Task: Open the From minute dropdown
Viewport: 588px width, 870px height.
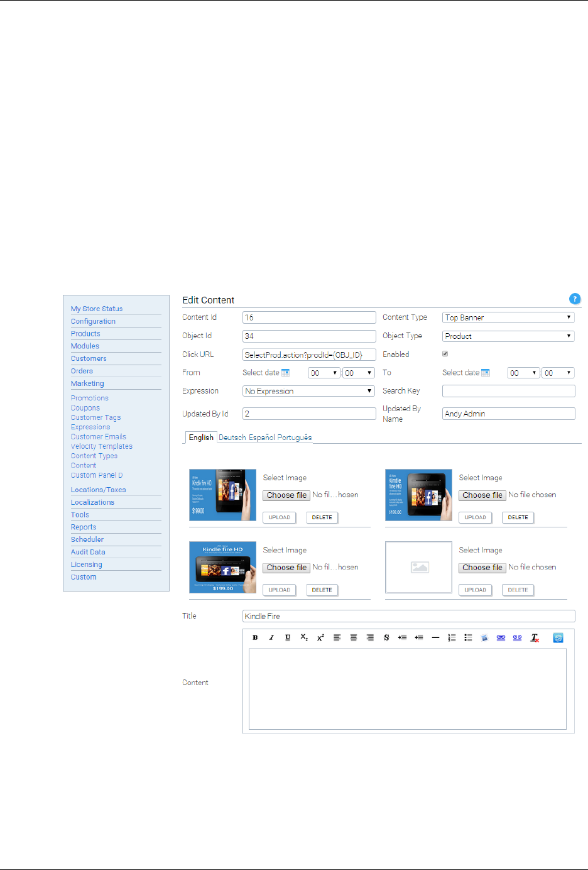Action: click(x=359, y=373)
